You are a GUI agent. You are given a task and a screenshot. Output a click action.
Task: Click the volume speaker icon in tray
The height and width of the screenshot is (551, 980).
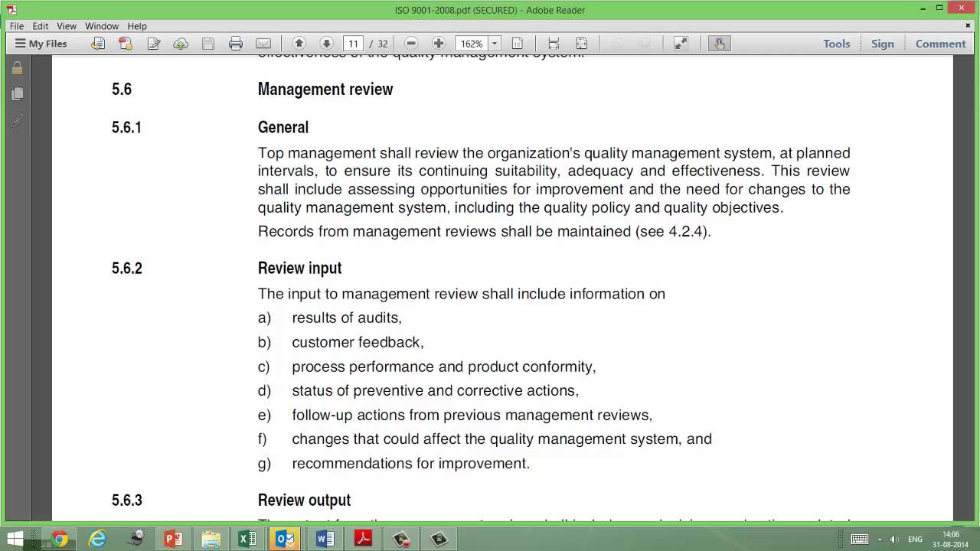pyautogui.click(x=895, y=539)
